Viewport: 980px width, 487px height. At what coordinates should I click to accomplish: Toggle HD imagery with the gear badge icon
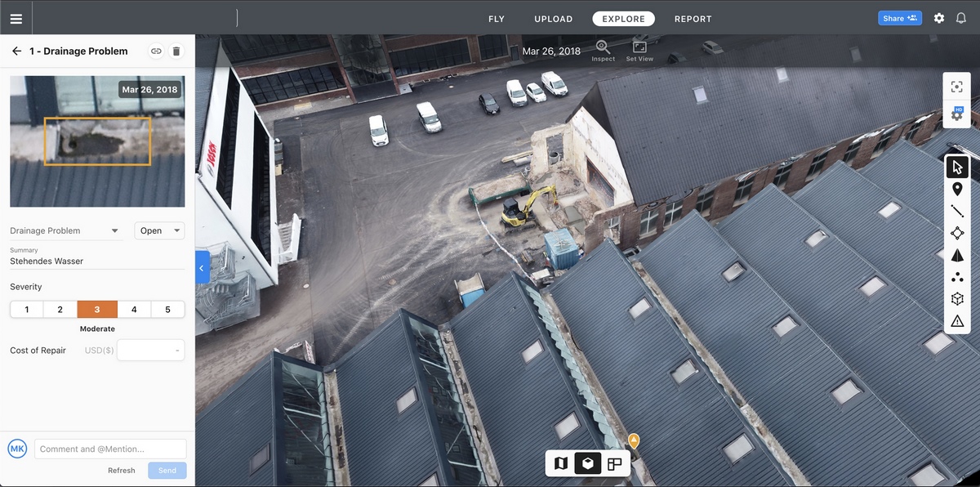[956, 114]
